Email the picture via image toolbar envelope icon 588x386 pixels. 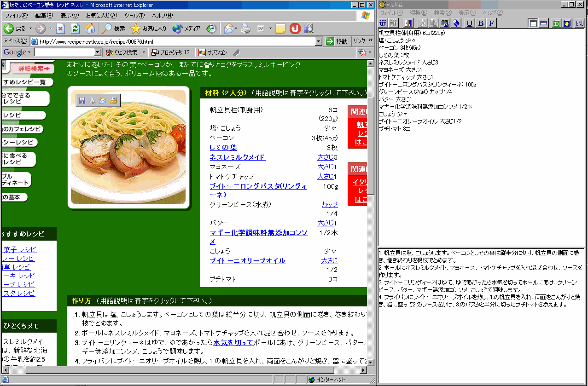coord(103,100)
